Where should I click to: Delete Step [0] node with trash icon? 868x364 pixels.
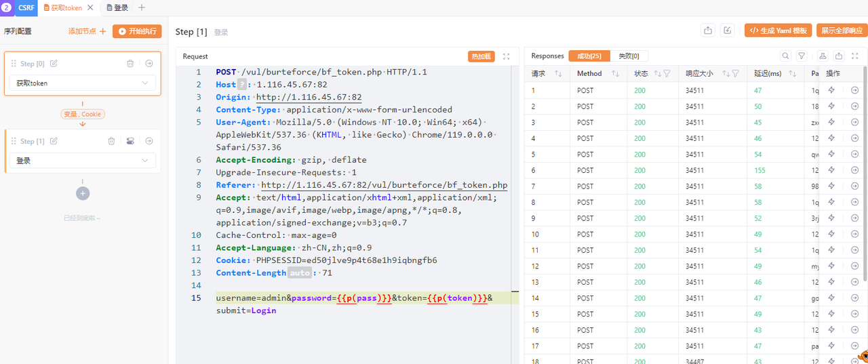[x=130, y=64]
